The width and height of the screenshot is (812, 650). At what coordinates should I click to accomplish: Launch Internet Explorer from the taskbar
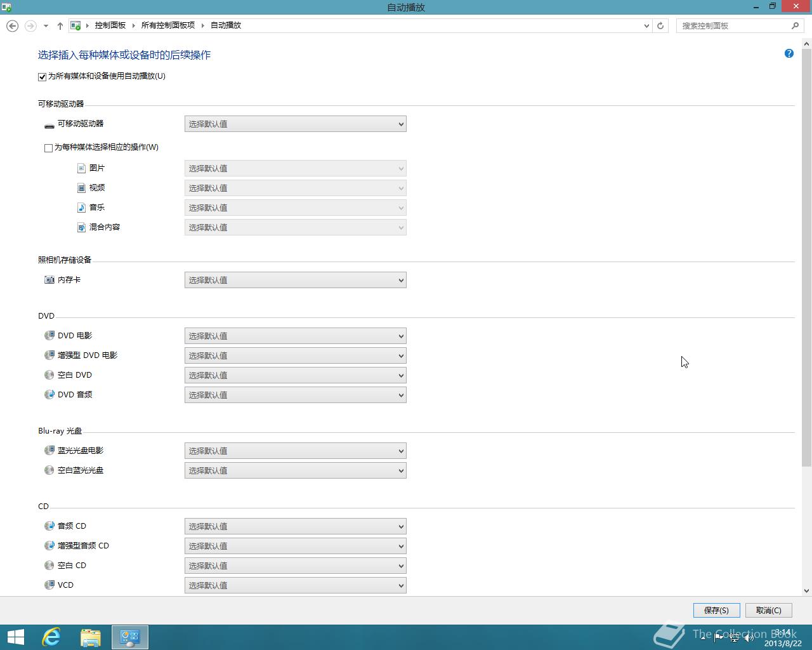point(51,637)
